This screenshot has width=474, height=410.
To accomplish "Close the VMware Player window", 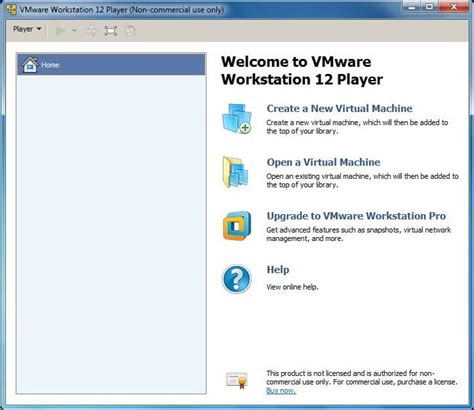I will coord(454,7).
